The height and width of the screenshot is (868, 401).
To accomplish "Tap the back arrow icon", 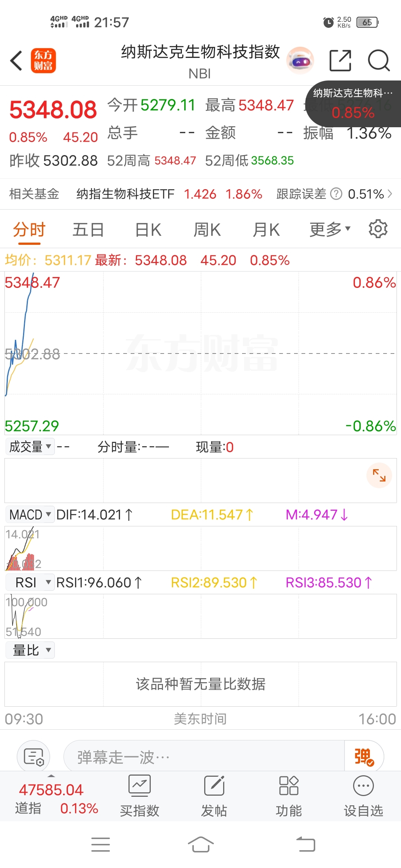I will click(16, 60).
